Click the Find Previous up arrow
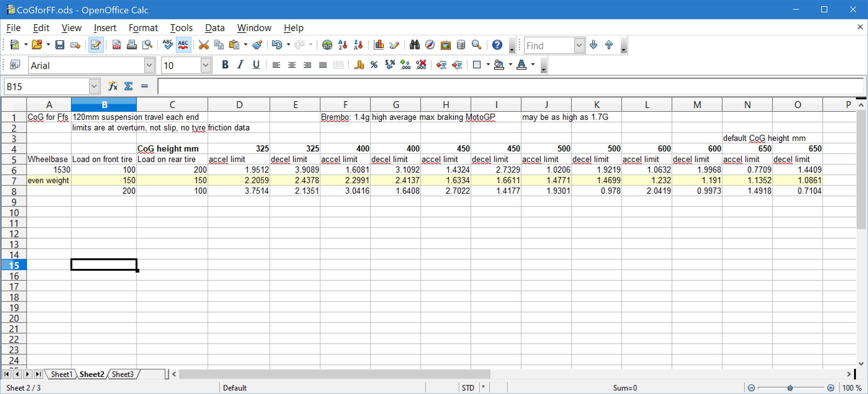The image size is (868, 394). [x=609, y=45]
